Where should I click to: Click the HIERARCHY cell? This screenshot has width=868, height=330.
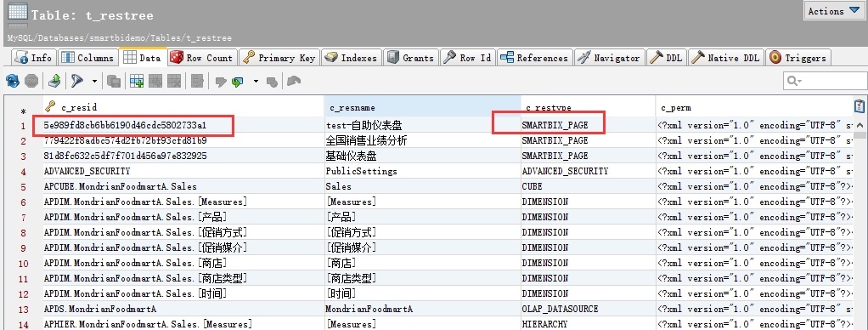(588, 323)
